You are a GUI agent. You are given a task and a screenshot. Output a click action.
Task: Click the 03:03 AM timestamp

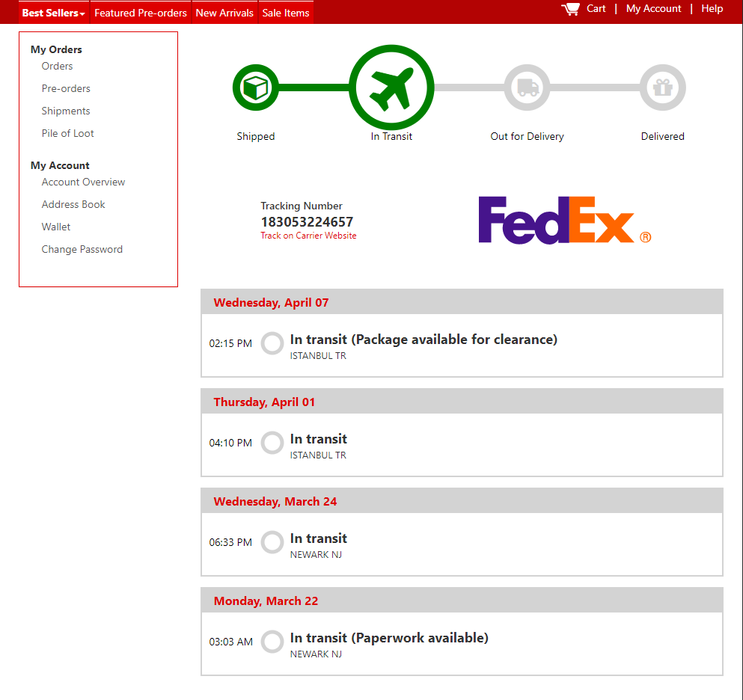point(230,642)
